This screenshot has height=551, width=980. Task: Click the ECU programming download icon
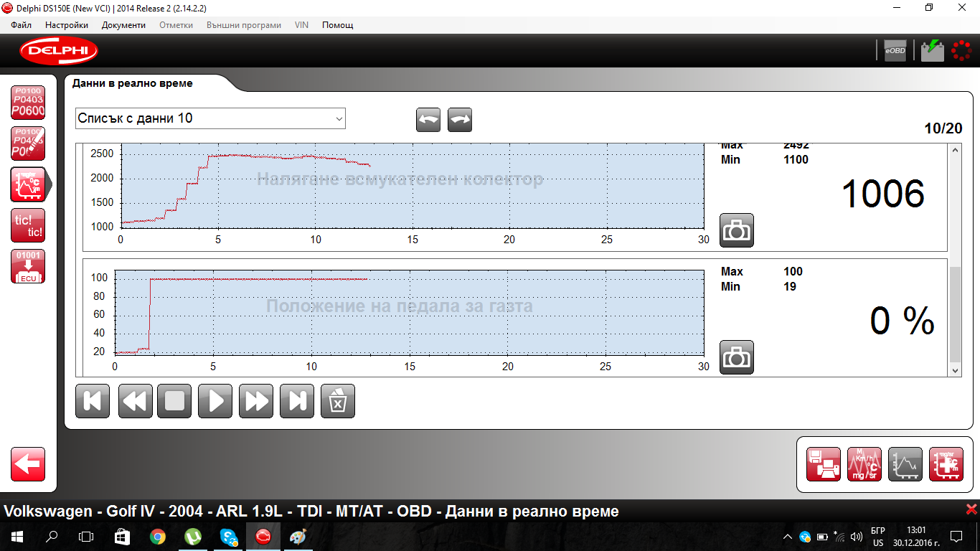coord(28,266)
